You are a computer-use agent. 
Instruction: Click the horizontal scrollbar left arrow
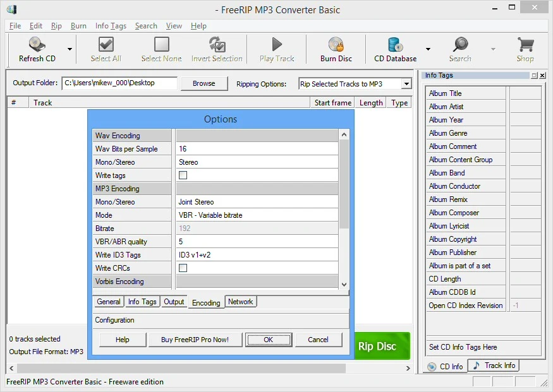pyautogui.click(x=11, y=368)
